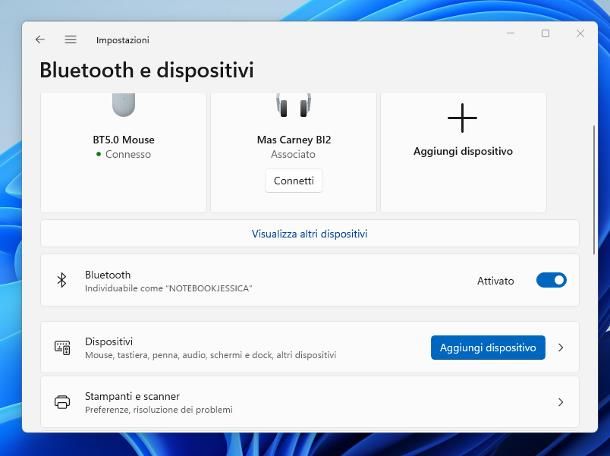Screen dimensions: 610x456
Task: Go back with the arrow icon
Action: (x=40, y=39)
